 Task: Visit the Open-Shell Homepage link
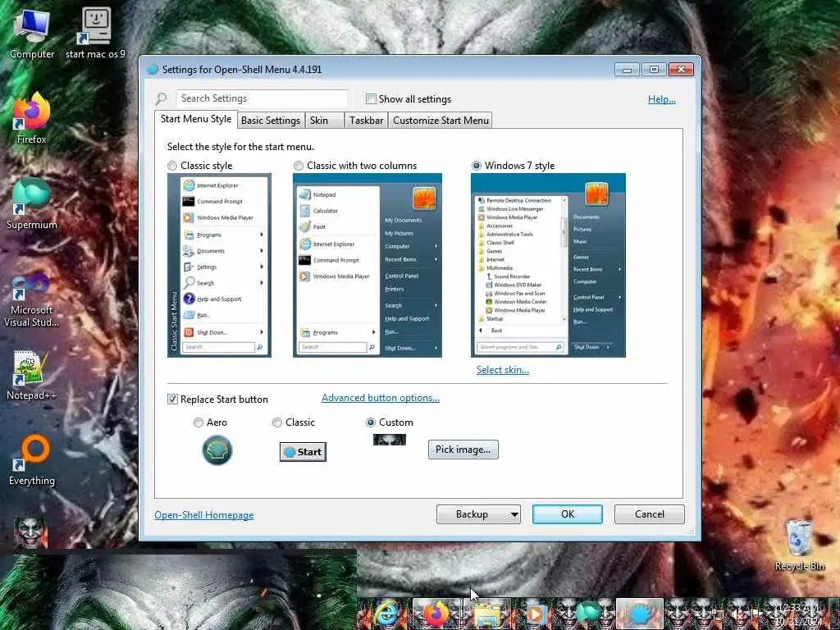(x=204, y=515)
